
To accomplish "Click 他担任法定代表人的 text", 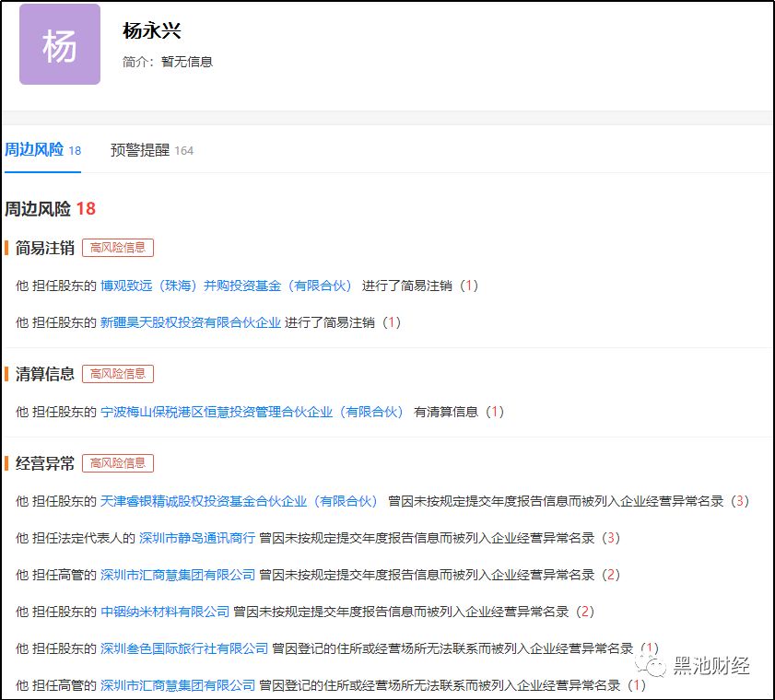I will (76, 538).
